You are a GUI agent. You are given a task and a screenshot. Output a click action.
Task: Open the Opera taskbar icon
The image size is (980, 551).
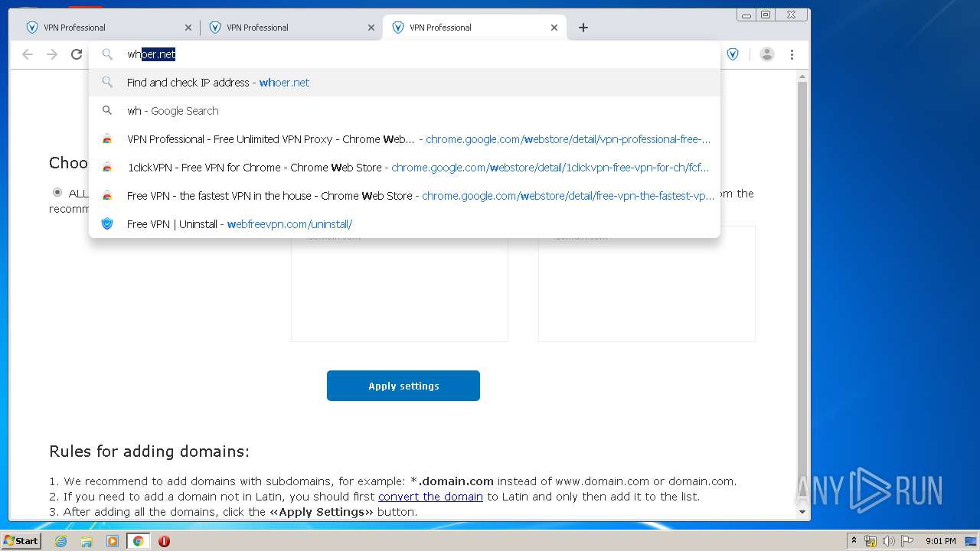pyautogui.click(x=164, y=541)
